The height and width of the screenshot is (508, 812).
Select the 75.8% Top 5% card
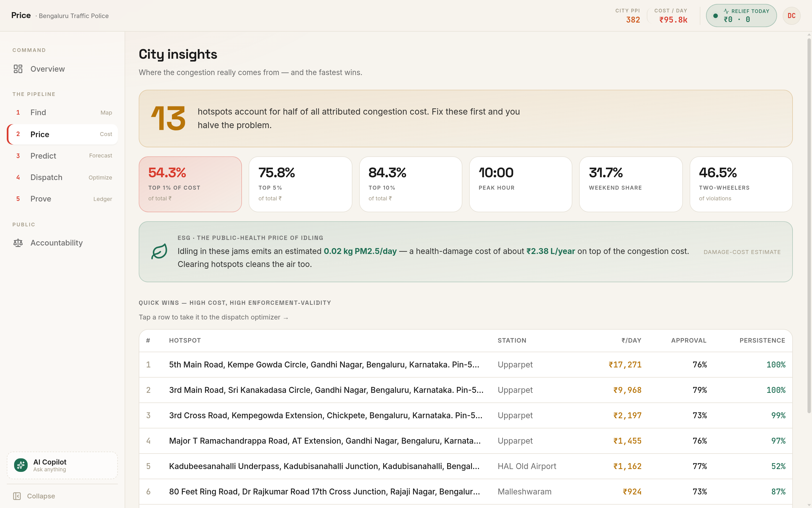tap(300, 184)
